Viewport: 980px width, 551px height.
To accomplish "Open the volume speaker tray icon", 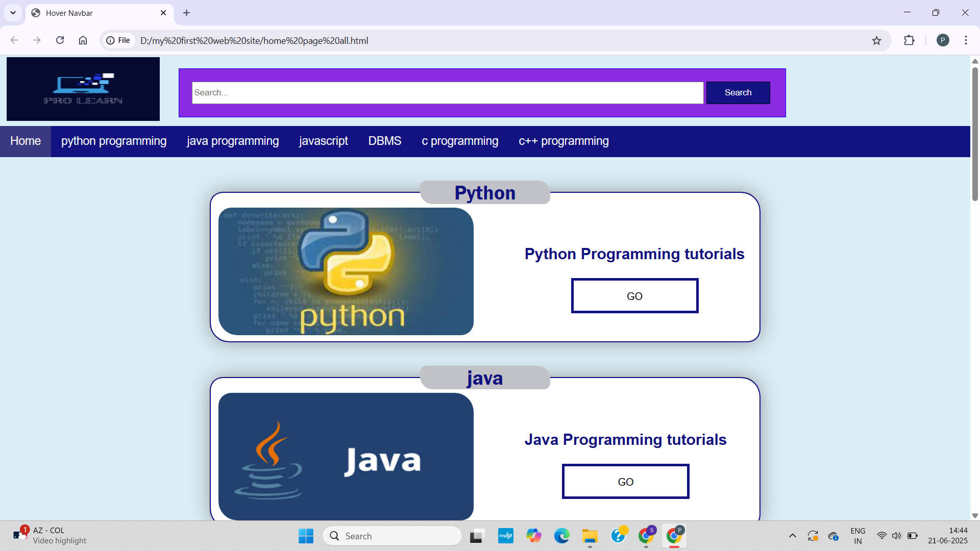I will [x=897, y=536].
